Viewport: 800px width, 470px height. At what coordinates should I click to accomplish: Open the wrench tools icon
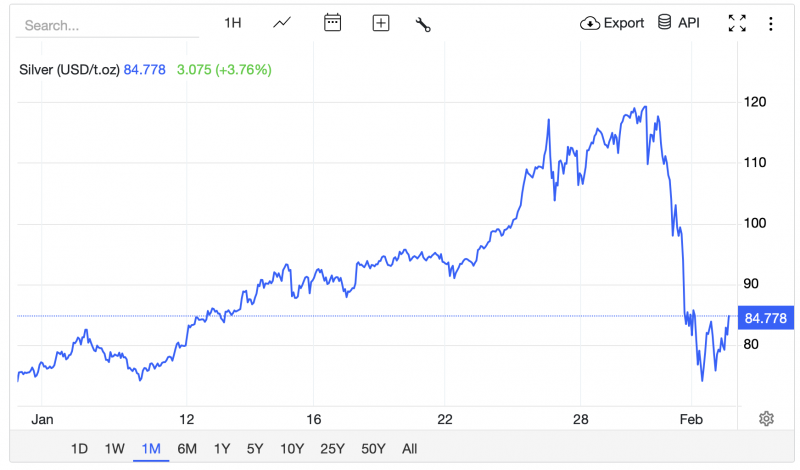(x=423, y=24)
